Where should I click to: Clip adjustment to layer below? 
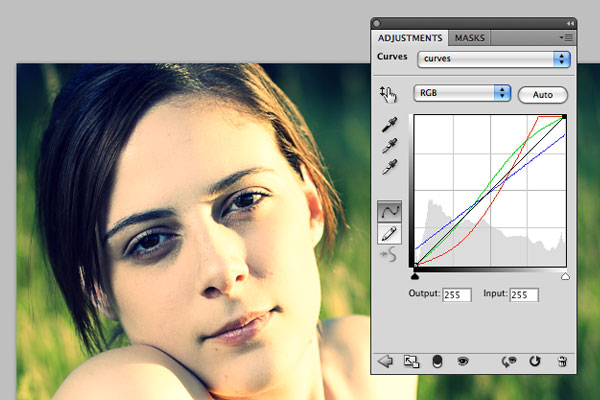pyautogui.click(x=436, y=361)
